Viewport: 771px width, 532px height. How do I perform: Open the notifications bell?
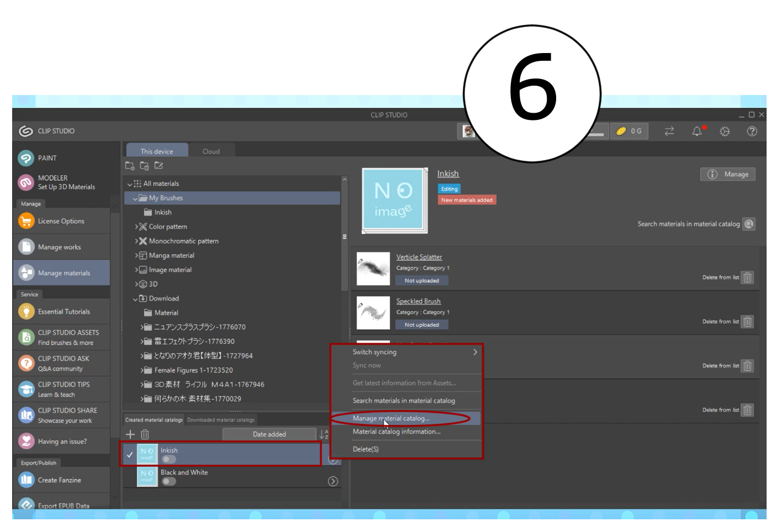[x=697, y=131]
